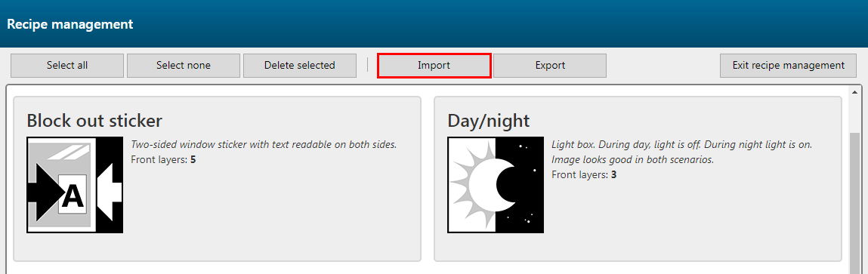Screen dimensions: 868x274
Task: Click the scrollbar up arrow
Action: pyautogui.click(x=854, y=92)
